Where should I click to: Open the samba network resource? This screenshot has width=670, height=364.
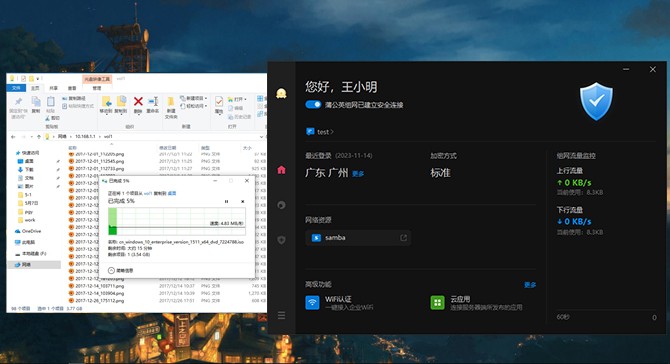pos(358,238)
